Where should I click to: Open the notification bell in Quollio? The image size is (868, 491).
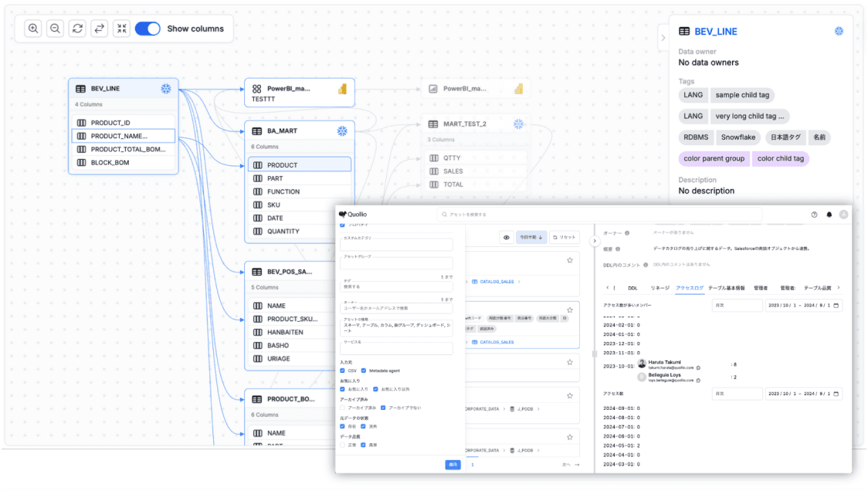point(829,215)
